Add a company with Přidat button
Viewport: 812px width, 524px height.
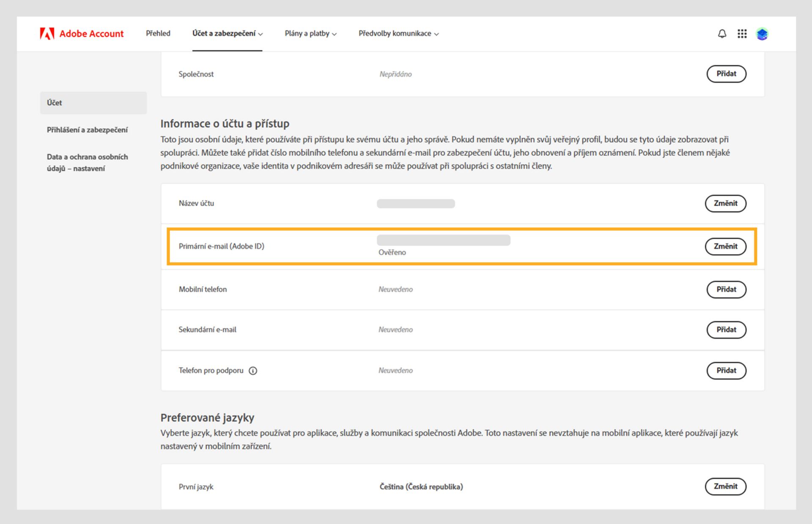[726, 74]
